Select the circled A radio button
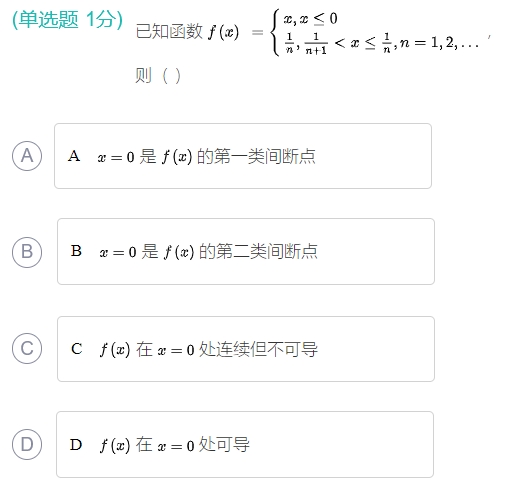 click(27, 156)
